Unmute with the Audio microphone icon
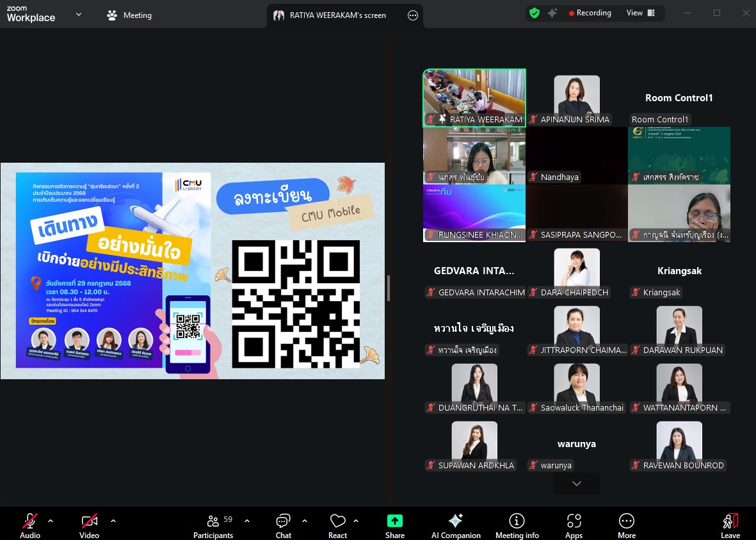The image size is (756, 540). (30, 521)
